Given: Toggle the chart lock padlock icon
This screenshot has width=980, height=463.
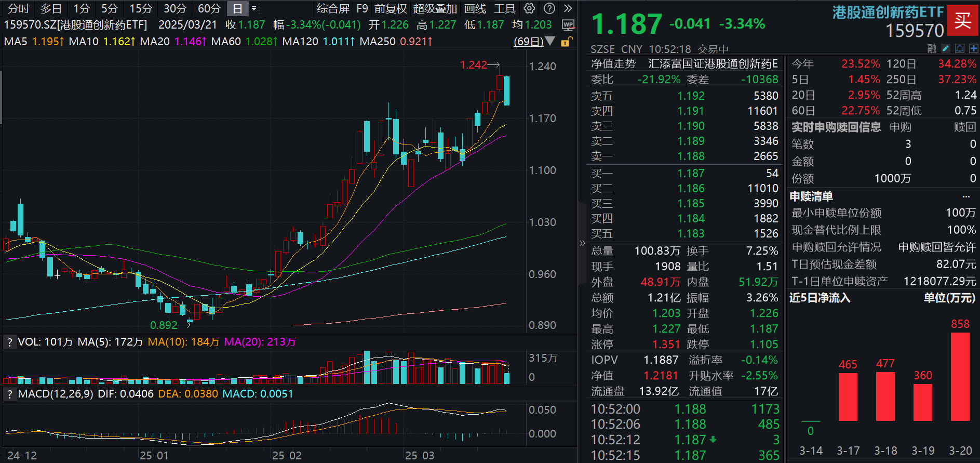Looking at the screenshot, I should [567, 42].
